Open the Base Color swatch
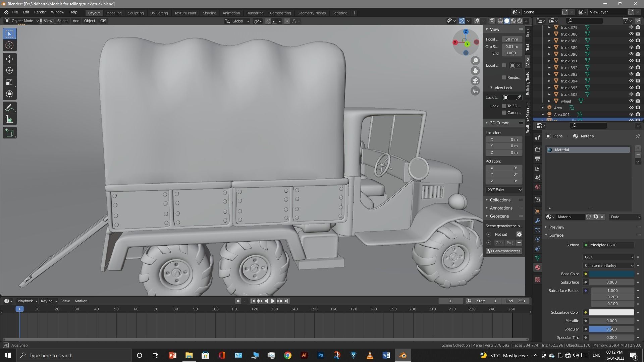The height and width of the screenshot is (362, 644). [611, 274]
